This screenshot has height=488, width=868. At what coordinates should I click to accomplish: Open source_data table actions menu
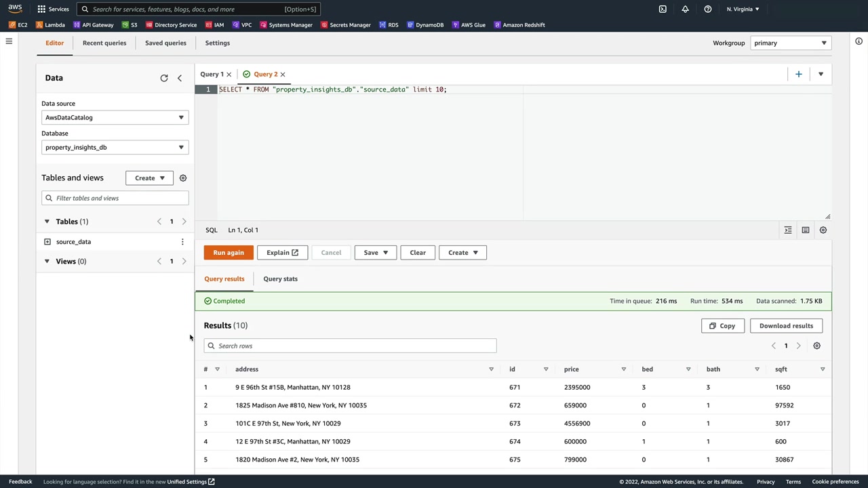(182, 242)
